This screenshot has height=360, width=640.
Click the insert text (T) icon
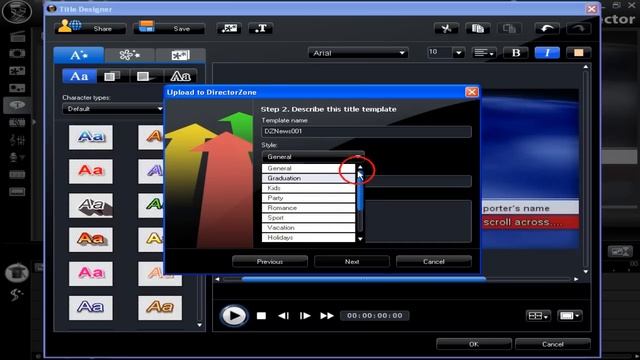pyautogui.click(x=260, y=28)
